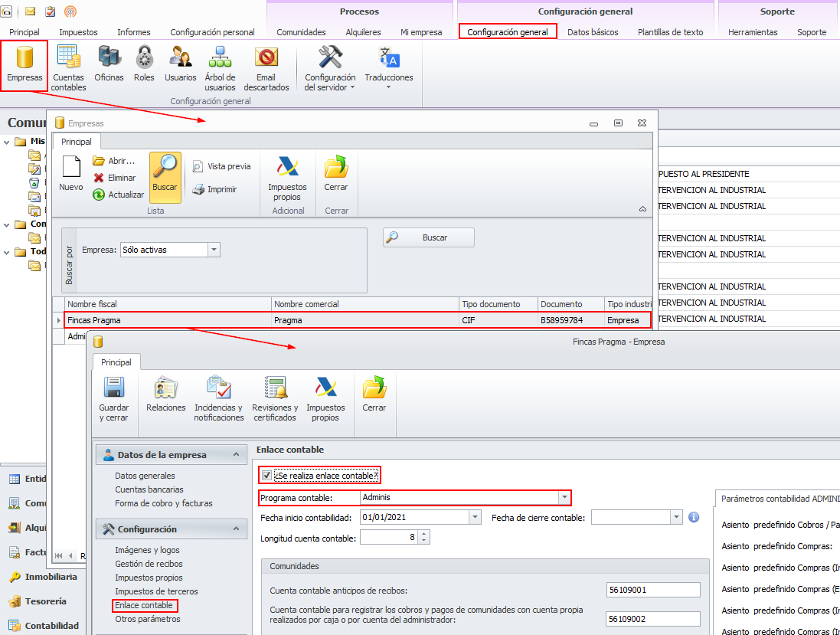This screenshot has height=635, width=840.
Task: Click Cerrar in Fincas Pragma ribbon
Action: [x=374, y=394]
